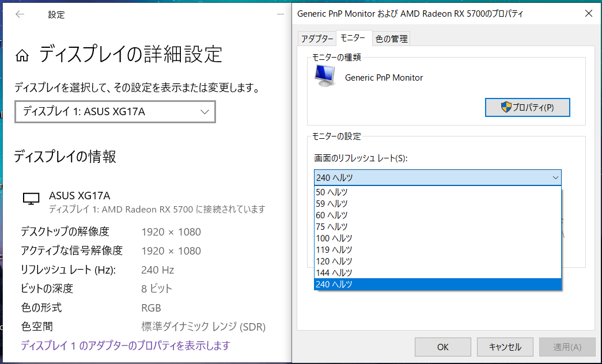Screen dimensions: 602x364
Task: Click the キャンセル button
Action: coord(505,347)
